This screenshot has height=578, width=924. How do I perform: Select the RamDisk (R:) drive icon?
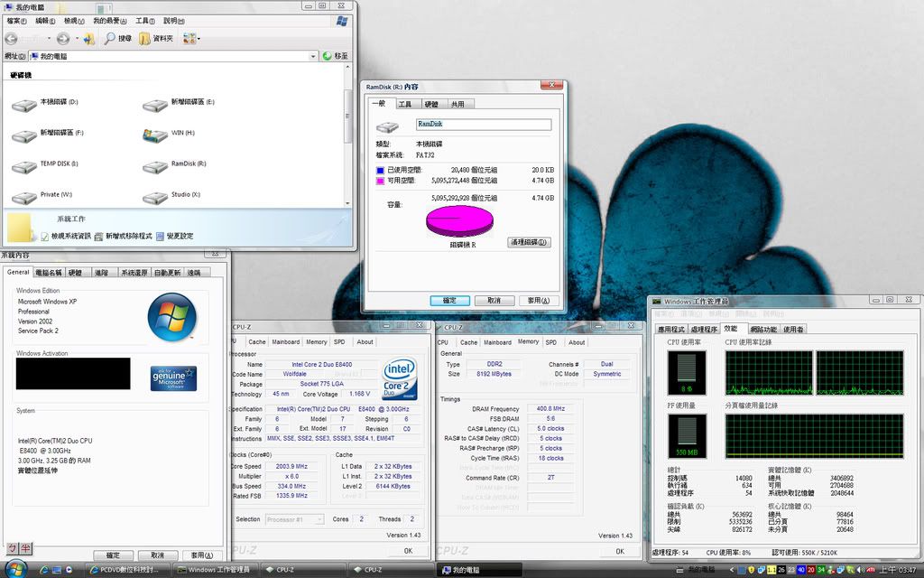click(155, 167)
